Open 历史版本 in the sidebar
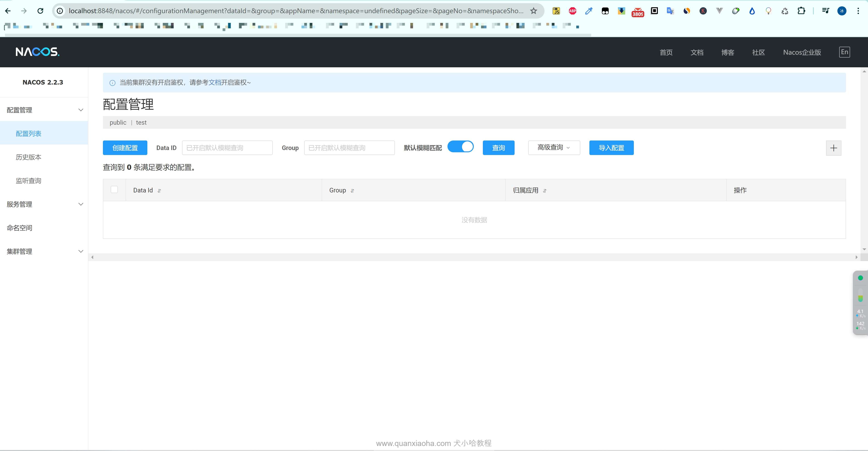The image size is (868, 451). pos(29,157)
